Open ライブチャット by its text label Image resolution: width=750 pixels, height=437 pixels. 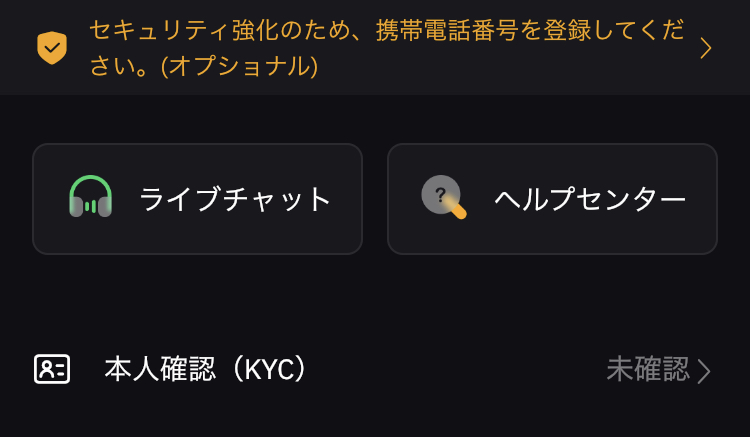click(235, 199)
